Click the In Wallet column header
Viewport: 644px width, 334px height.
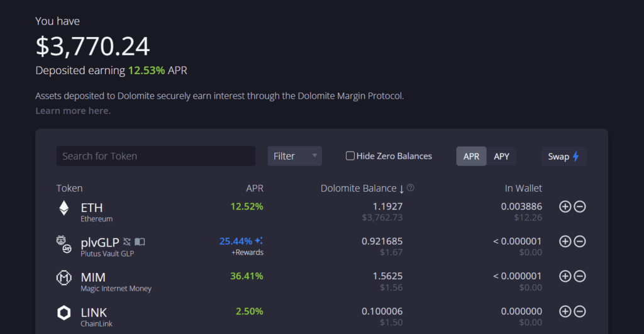(523, 188)
